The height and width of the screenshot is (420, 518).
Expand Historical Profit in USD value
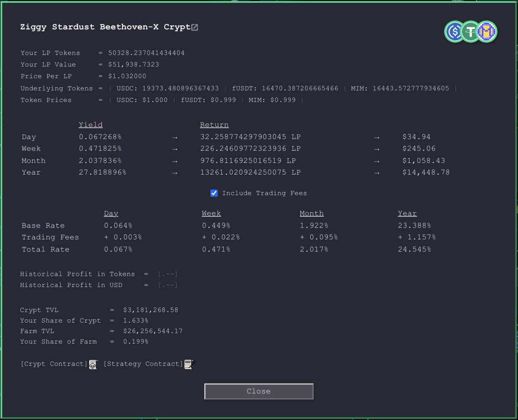pos(167,285)
